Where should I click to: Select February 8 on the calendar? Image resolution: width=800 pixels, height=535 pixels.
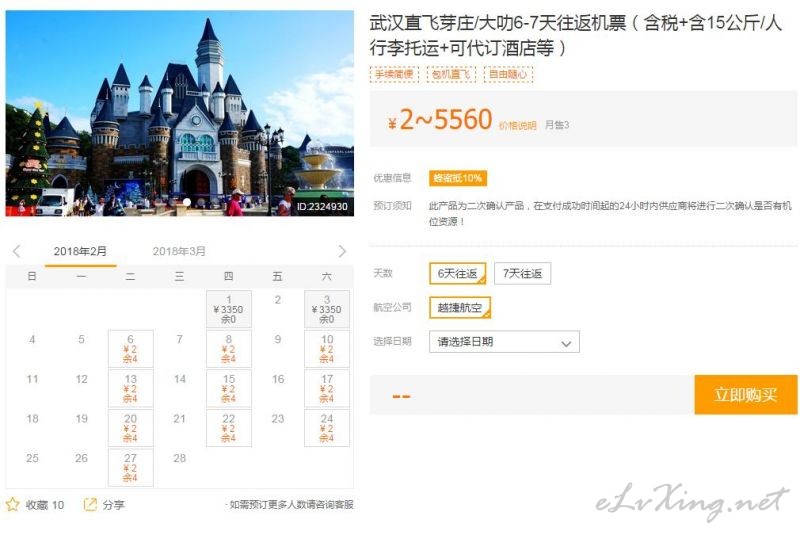[x=229, y=349]
